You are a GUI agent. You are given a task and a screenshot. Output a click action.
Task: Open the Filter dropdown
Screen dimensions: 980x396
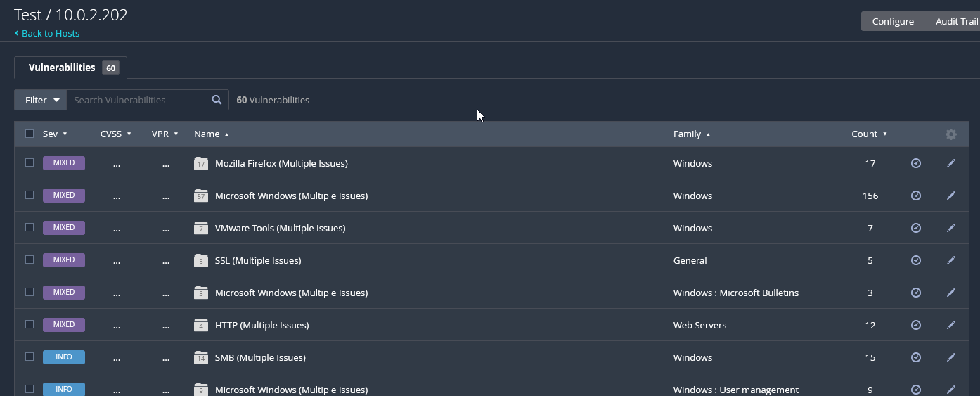(41, 100)
